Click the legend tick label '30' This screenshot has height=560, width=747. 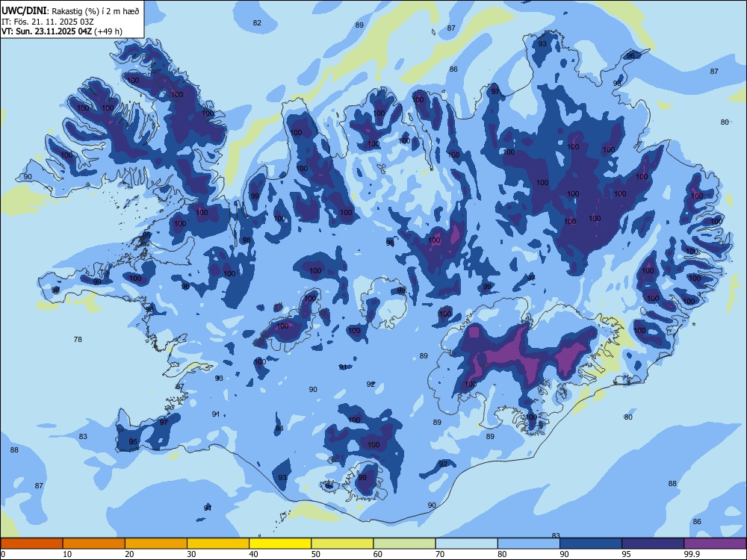[191, 554]
